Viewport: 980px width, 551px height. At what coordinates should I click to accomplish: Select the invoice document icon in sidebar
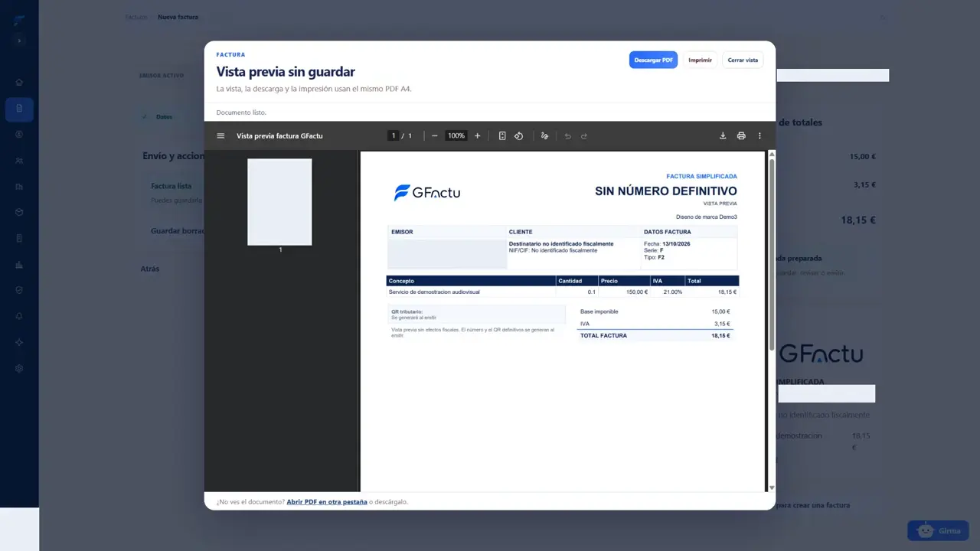pyautogui.click(x=19, y=109)
